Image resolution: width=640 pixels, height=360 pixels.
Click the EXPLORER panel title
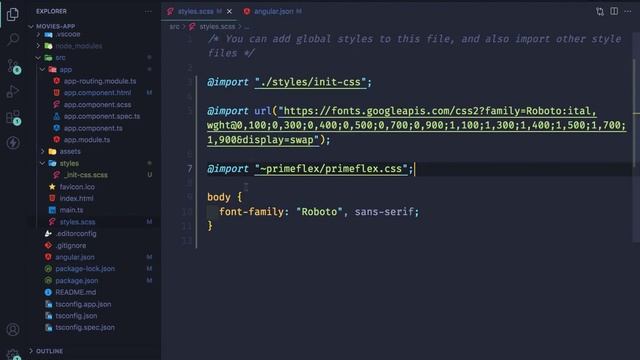tap(51, 11)
